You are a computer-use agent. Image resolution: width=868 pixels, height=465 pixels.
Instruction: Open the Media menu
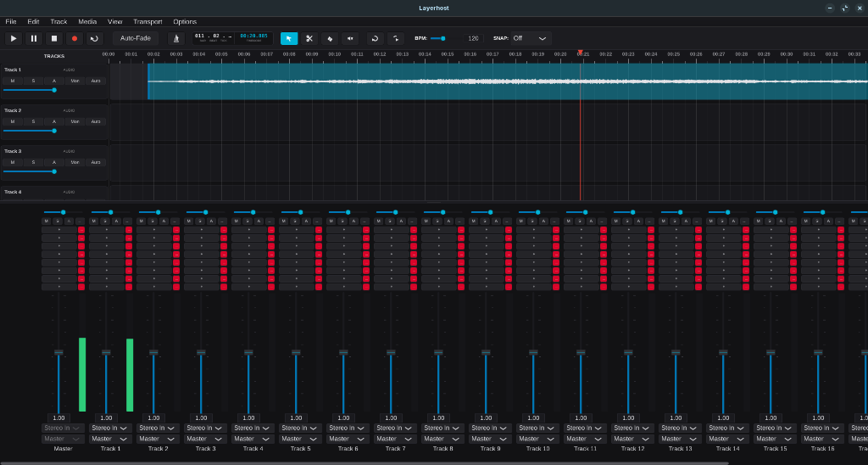(87, 21)
